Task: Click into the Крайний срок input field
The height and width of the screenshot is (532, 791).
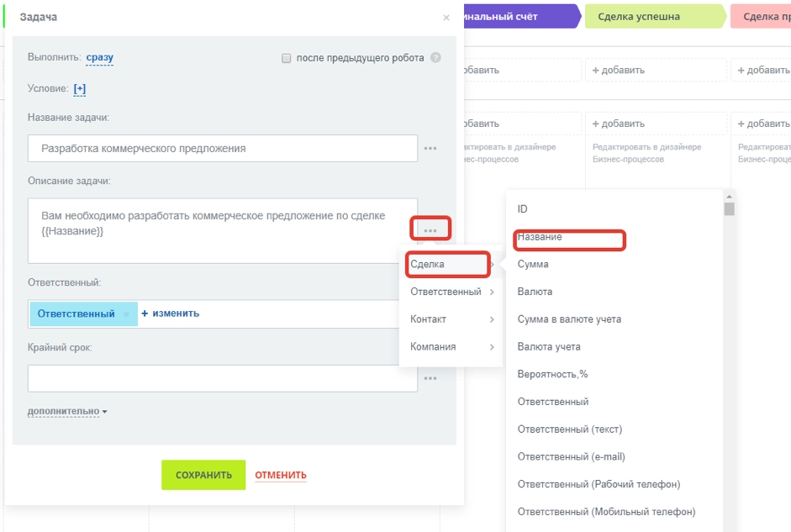Action: pyautogui.click(x=222, y=378)
